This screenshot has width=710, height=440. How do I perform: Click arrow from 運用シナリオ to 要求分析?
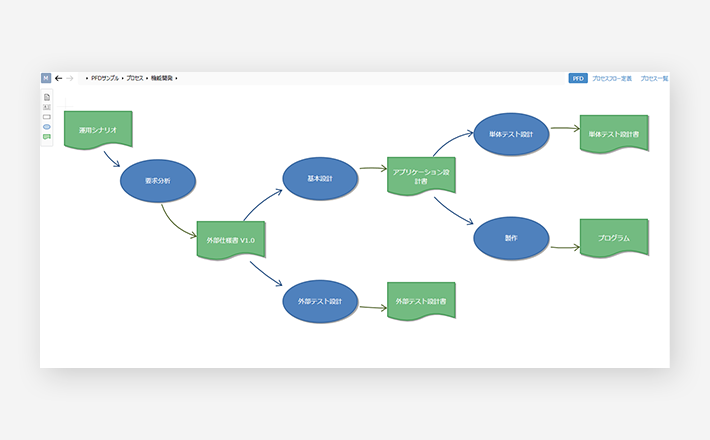tap(111, 159)
